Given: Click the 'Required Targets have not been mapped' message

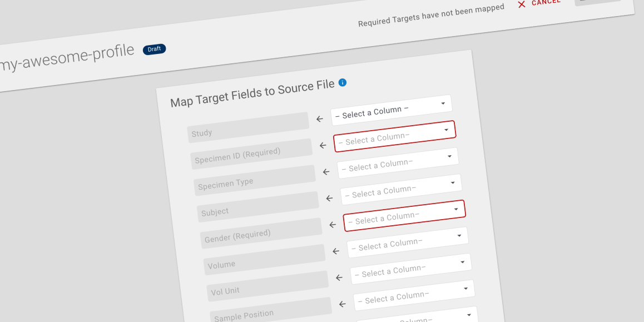Looking at the screenshot, I should 431,15.
